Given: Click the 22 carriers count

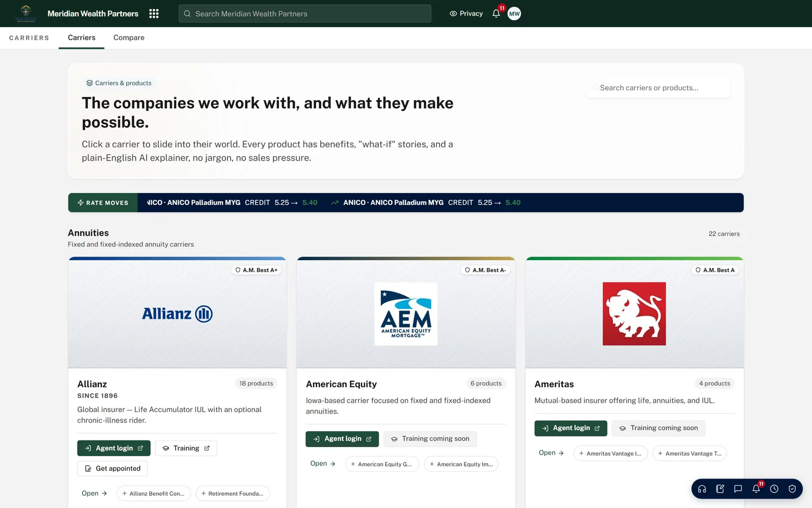Looking at the screenshot, I should tap(724, 234).
